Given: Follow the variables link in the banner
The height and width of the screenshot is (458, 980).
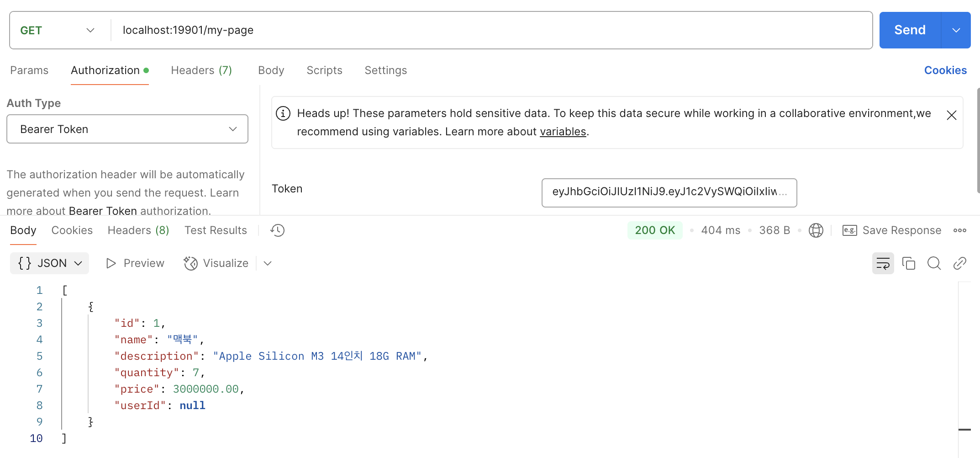Looking at the screenshot, I should click(x=563, y=132).
